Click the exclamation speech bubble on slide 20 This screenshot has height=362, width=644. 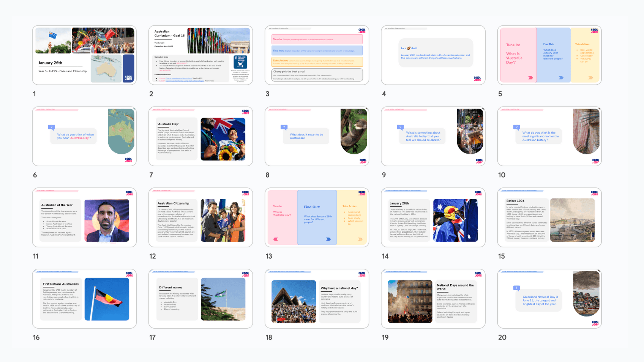[516, 288]
